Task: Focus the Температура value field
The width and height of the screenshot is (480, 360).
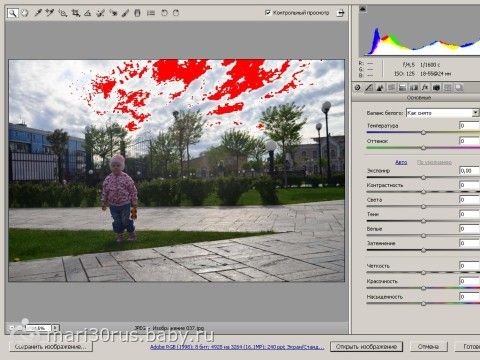Action: tap(469, 126)
